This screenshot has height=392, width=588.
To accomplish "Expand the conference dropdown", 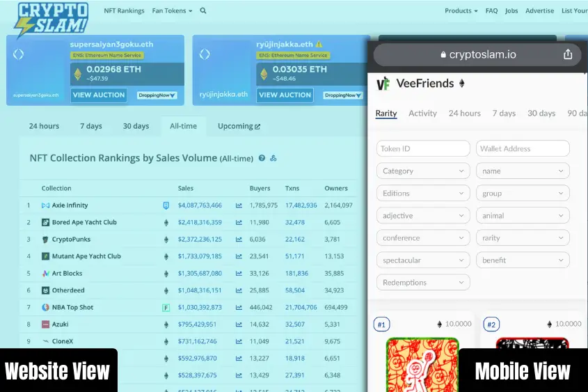I will (423, 238).
